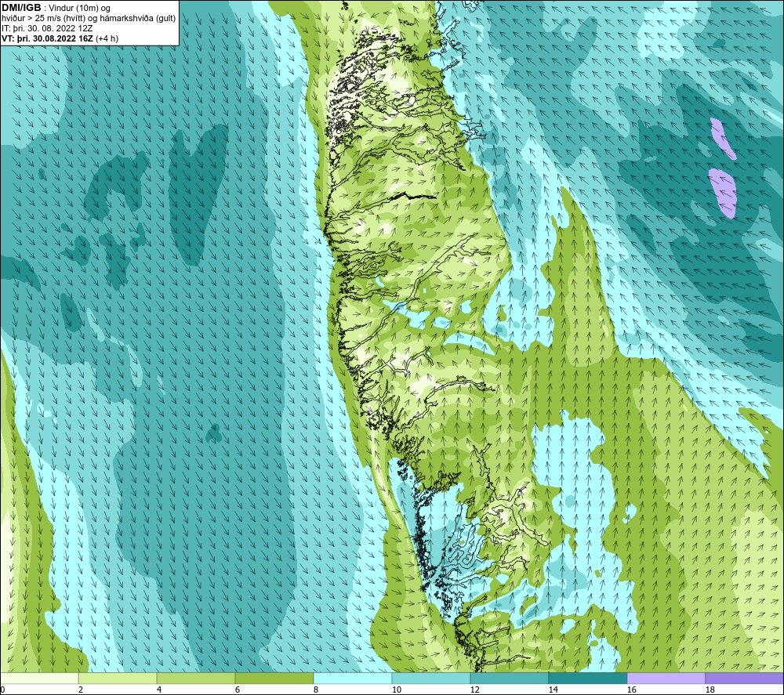
Task: Click the larger lower purple high-wind patch on map
Action: [x=724, y=193]
